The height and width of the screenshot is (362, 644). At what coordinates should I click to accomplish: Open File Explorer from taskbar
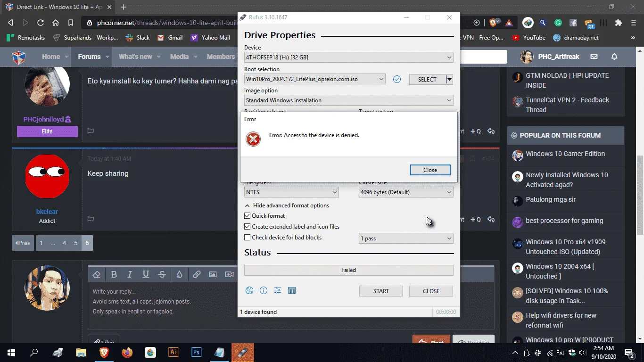[x=81, y=352]
